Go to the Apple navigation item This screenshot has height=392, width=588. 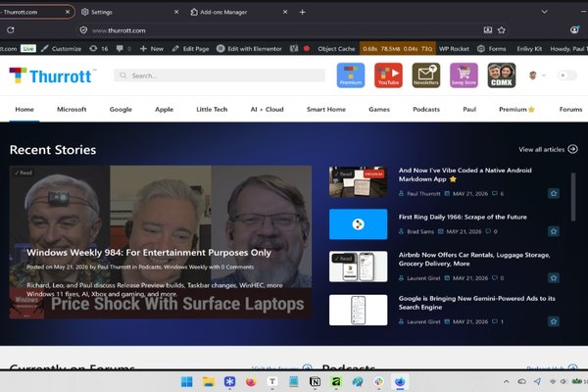tap(164, 109)
